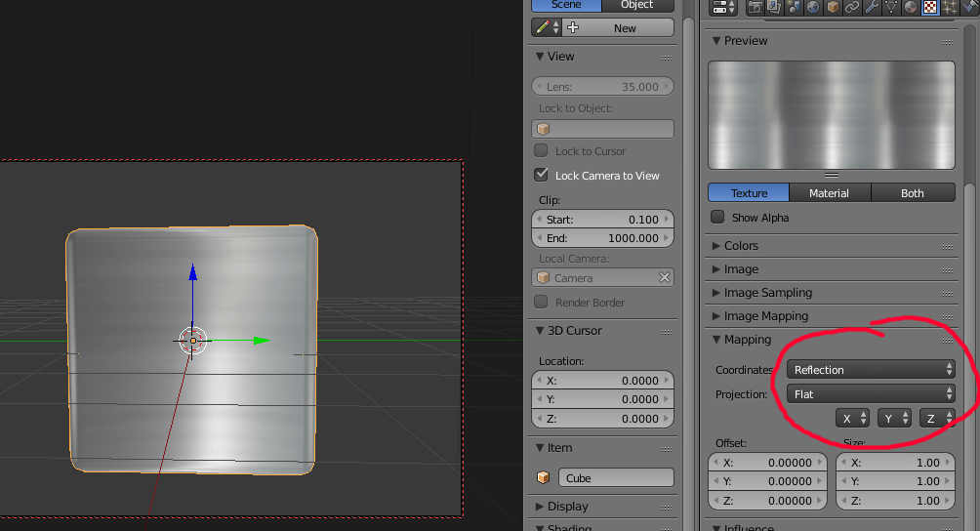The height and width of the screenshot is (531, 980).
Task: Click the Lens 35.000 field
Action: coord(602,86)
